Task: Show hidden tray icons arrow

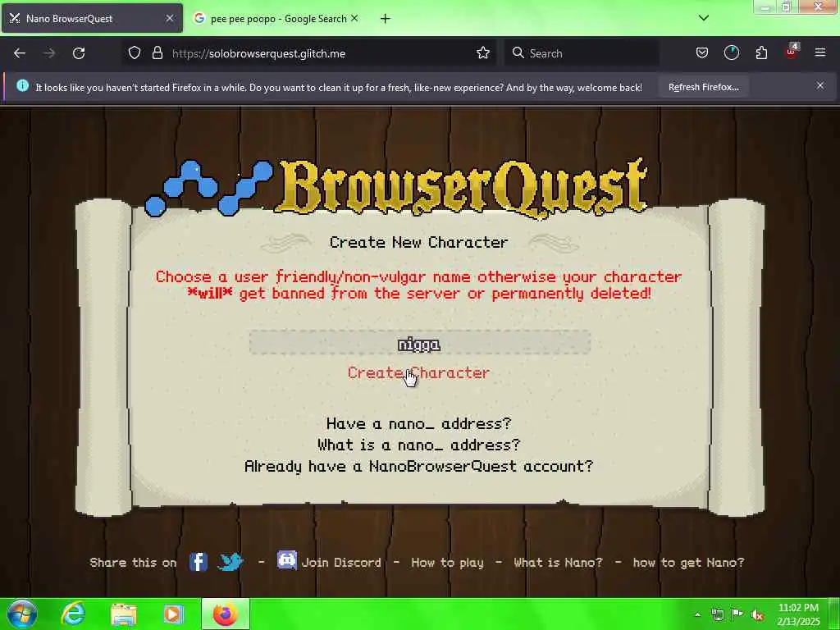Action: [697, 614]
